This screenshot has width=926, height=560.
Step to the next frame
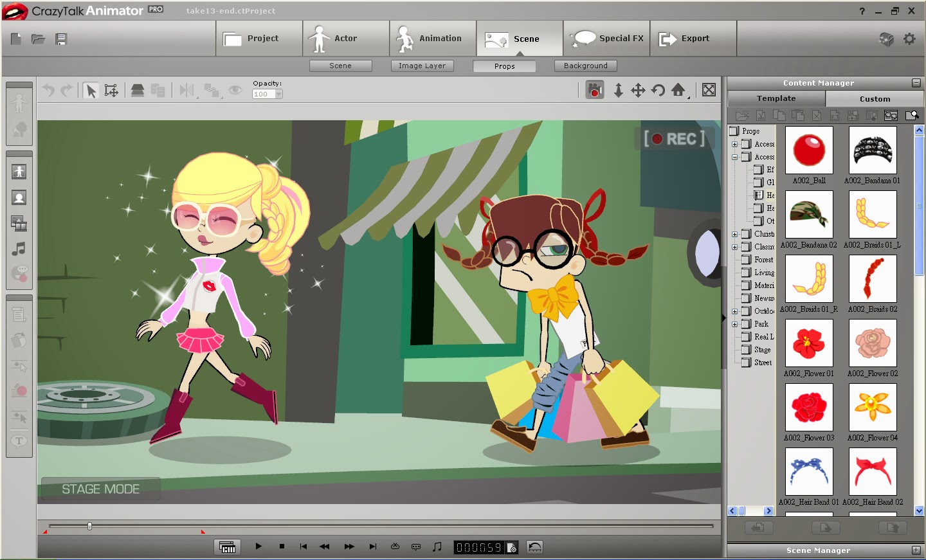pyautogui.click(x=349, y=546)
